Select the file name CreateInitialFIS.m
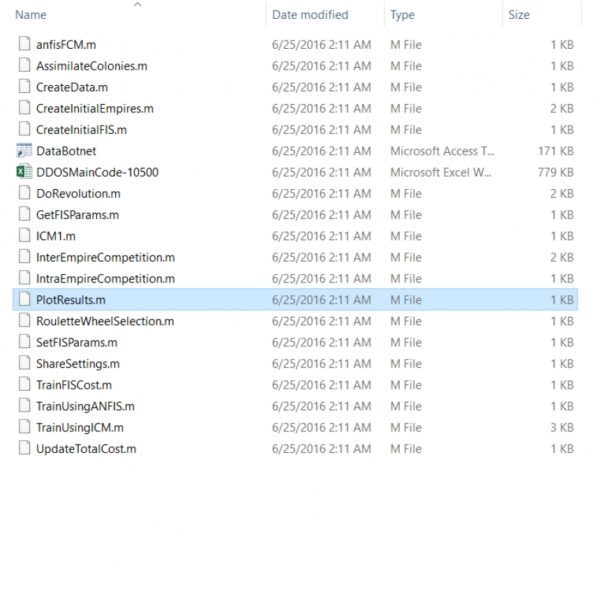Screen dimensions: 600x605 point(81,130)
